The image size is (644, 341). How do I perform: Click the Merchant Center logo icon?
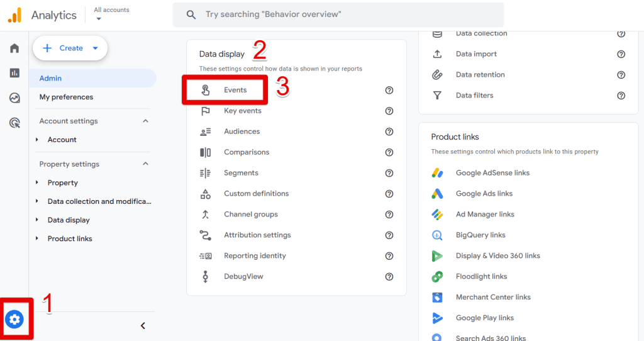[x=438, y=297]
